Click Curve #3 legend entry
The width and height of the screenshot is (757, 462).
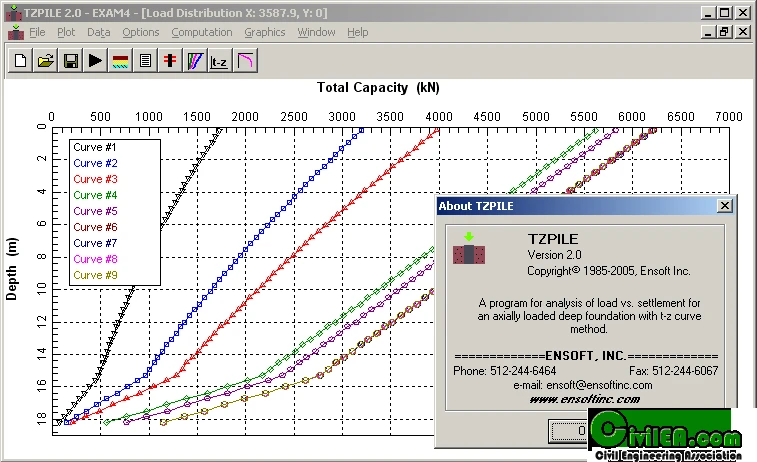coord(95,179)
